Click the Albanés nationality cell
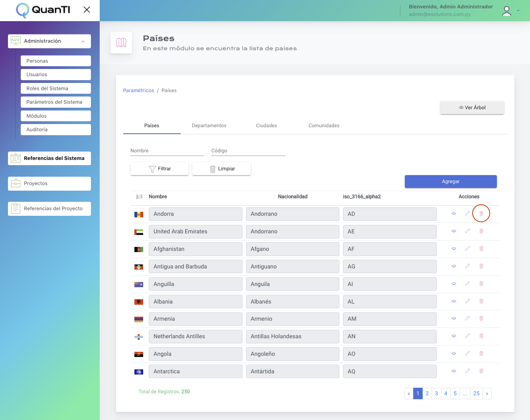This screenshot has width=530, height=420. [293, 302]
